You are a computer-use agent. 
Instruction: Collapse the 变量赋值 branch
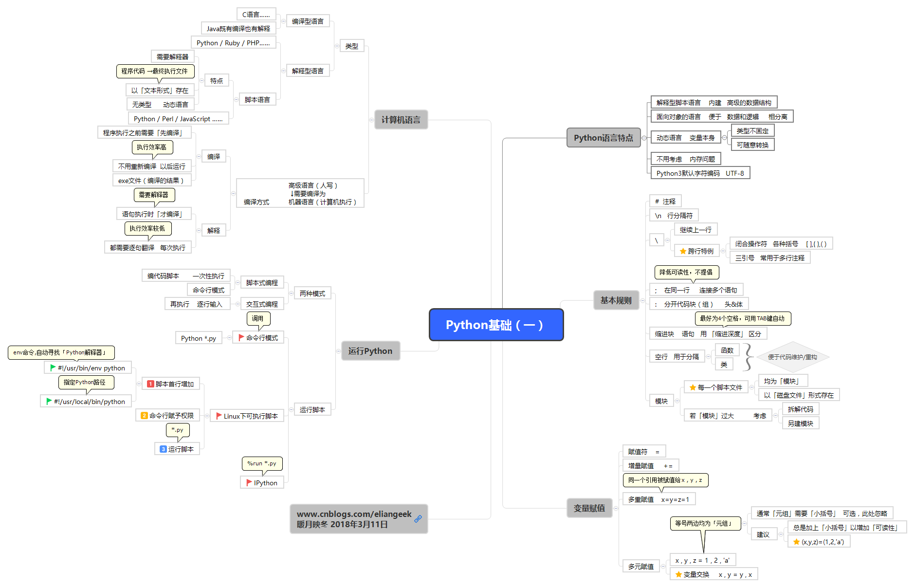click(x=616, y=508)
